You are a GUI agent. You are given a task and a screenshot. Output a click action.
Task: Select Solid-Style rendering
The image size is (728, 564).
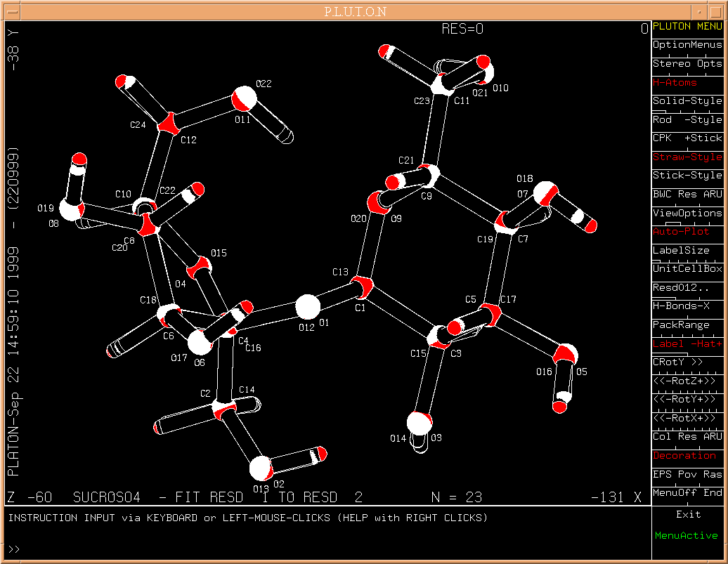[687, 101]
